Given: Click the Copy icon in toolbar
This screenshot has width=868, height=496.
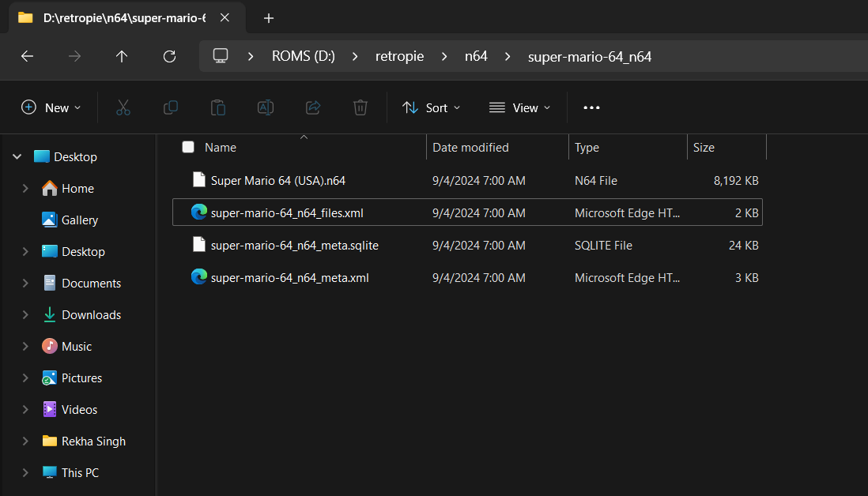Looking at the screenshot, I should click(x=170, y=107).
